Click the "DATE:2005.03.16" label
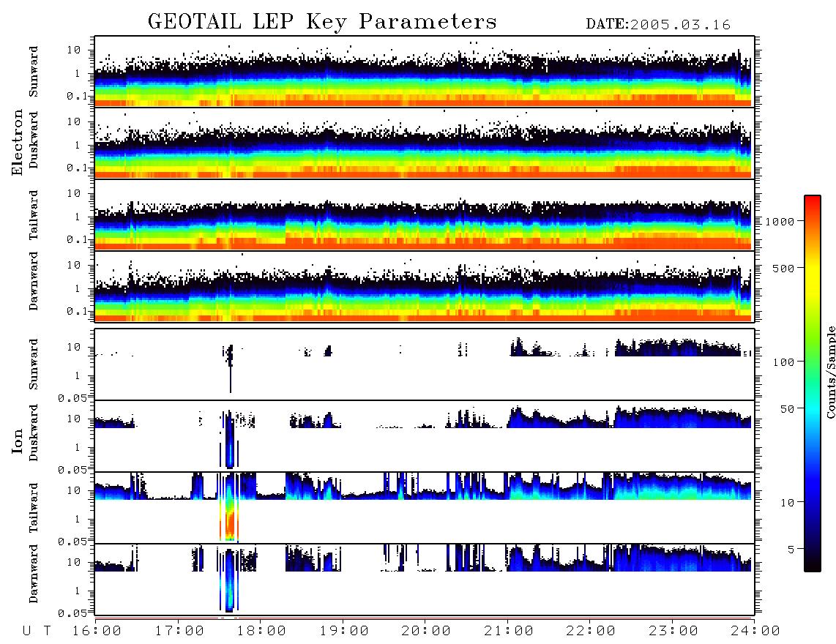 pos(658,25)
